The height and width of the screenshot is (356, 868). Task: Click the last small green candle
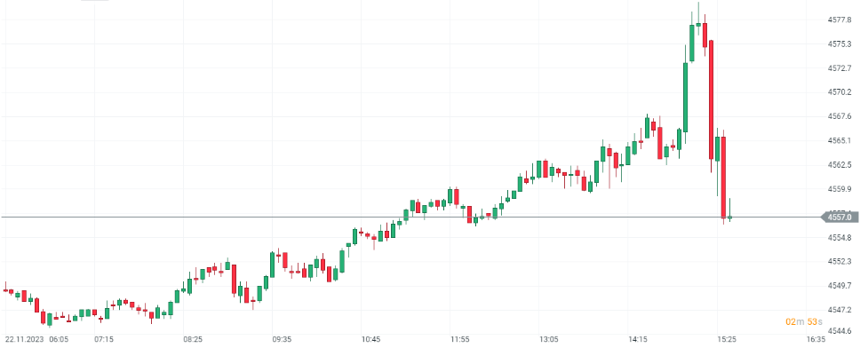pyautogui.click(x=729, y=217)
